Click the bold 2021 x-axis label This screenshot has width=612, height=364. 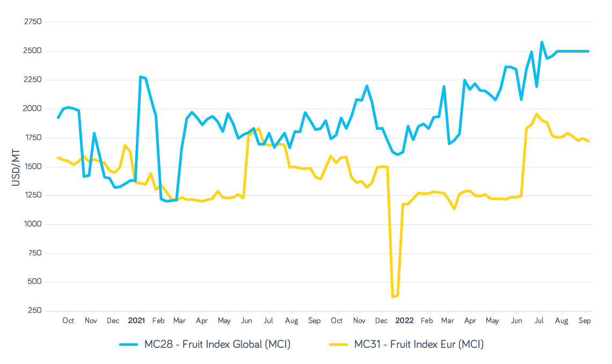pos(136,321)
